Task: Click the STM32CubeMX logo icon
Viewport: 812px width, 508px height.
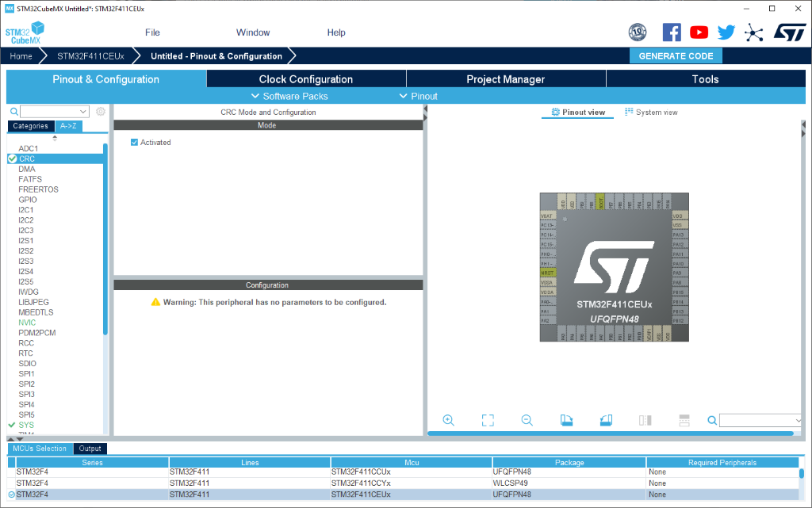Action: (25, 32)
